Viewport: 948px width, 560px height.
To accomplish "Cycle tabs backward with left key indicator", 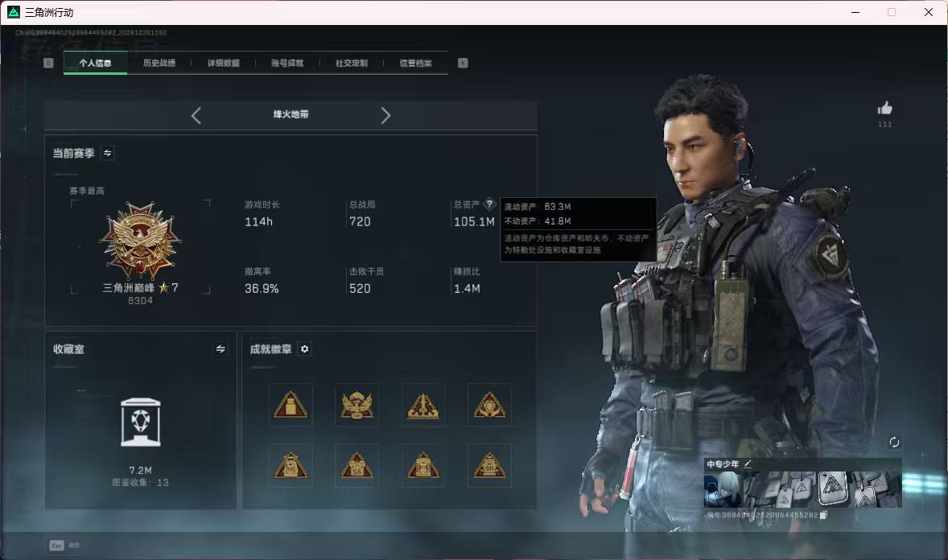I will pos(48,63).
